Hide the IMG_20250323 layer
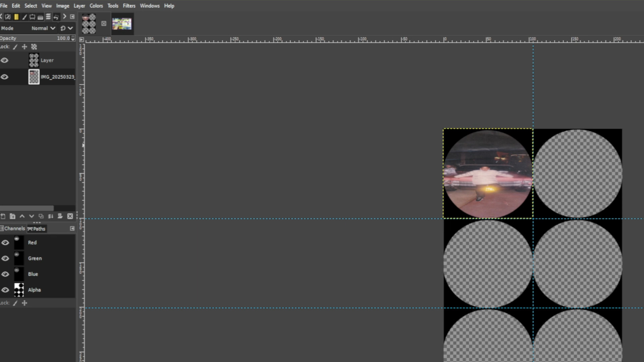Viewport: 644px width, 362px height. pos(4,77)
